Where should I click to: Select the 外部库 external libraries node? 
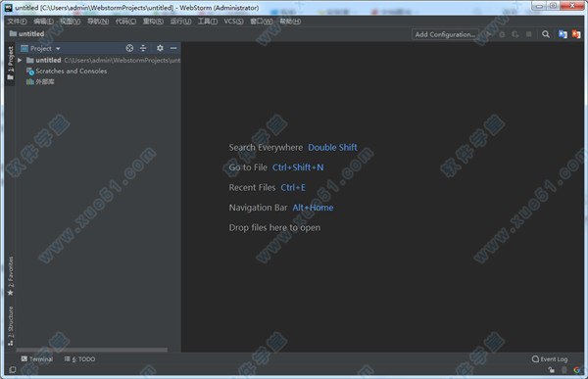click(40, 81)
